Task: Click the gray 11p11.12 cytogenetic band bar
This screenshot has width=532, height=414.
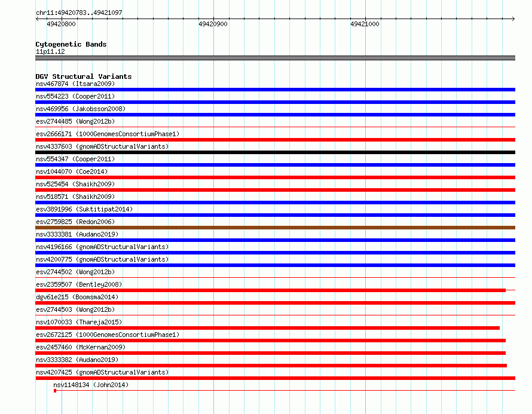Action: [x=275, y=58]
